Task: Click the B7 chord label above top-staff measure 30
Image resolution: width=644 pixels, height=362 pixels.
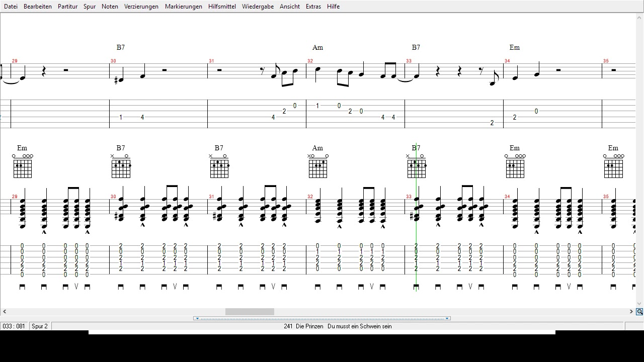Action: pos(121,48)
